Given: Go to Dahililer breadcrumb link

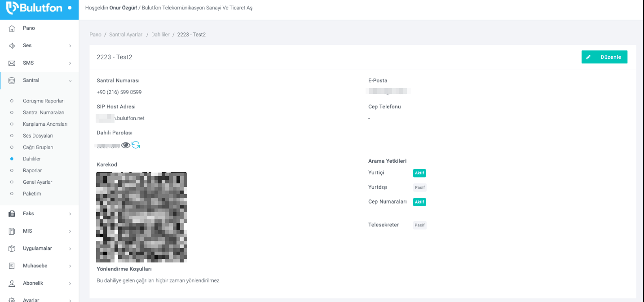Looking at the screenshot, I should 160,35.
